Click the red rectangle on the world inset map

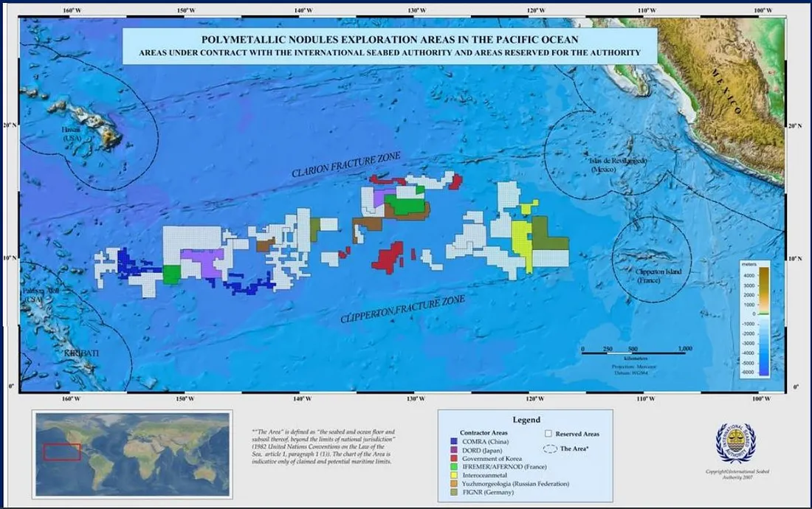[x=62, y=452]
